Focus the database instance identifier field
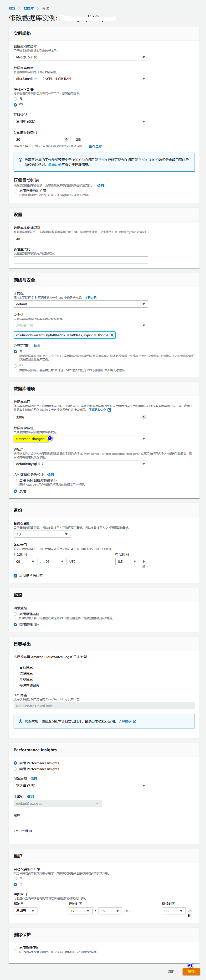 (x=81, y=238)
